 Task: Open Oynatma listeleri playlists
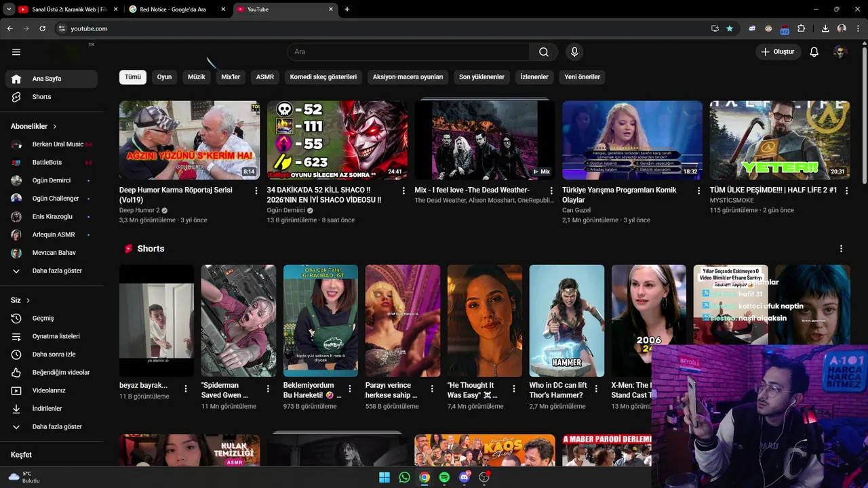[x=52, y=336]
